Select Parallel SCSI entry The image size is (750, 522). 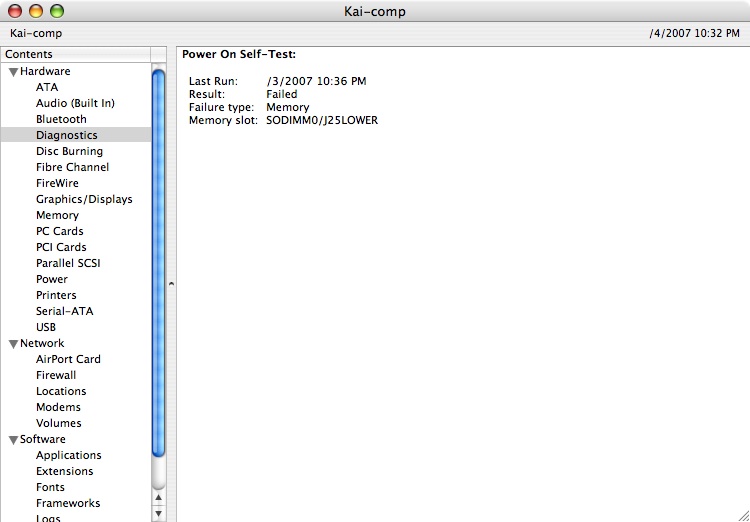[x=68, y=263]
